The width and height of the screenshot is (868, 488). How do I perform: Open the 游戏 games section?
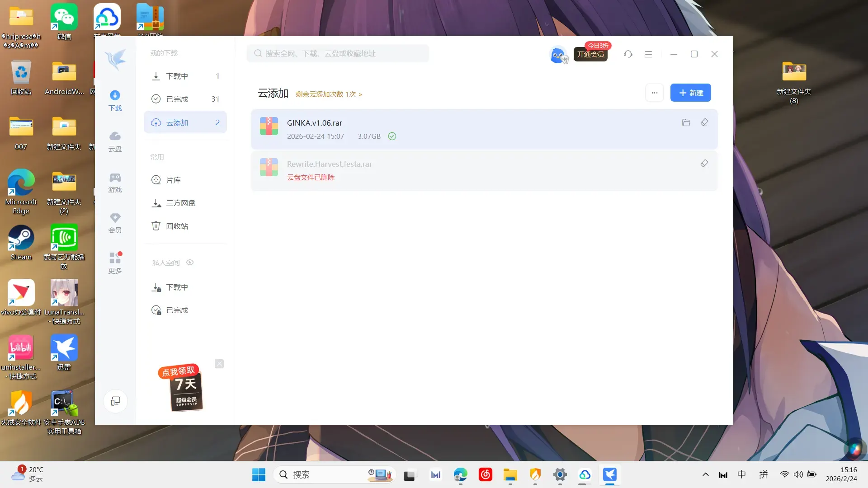click(x=115, y=182)
